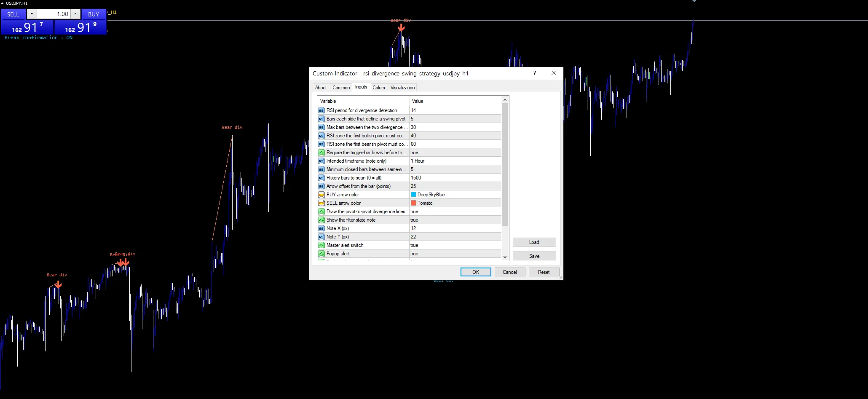
Task: Click the Cancel button
Action: 510,272
